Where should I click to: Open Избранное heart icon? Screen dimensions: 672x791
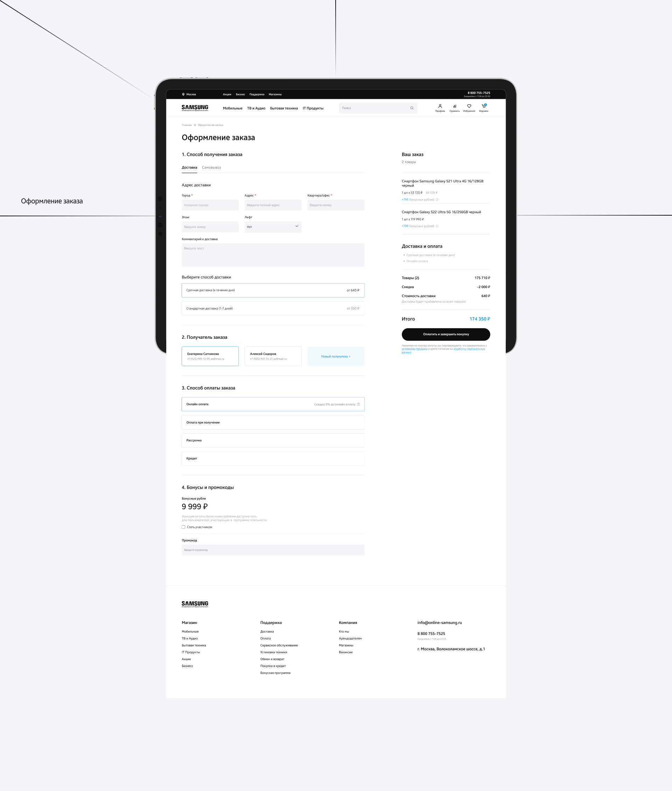pyautogui.click(x=469, y=106)
